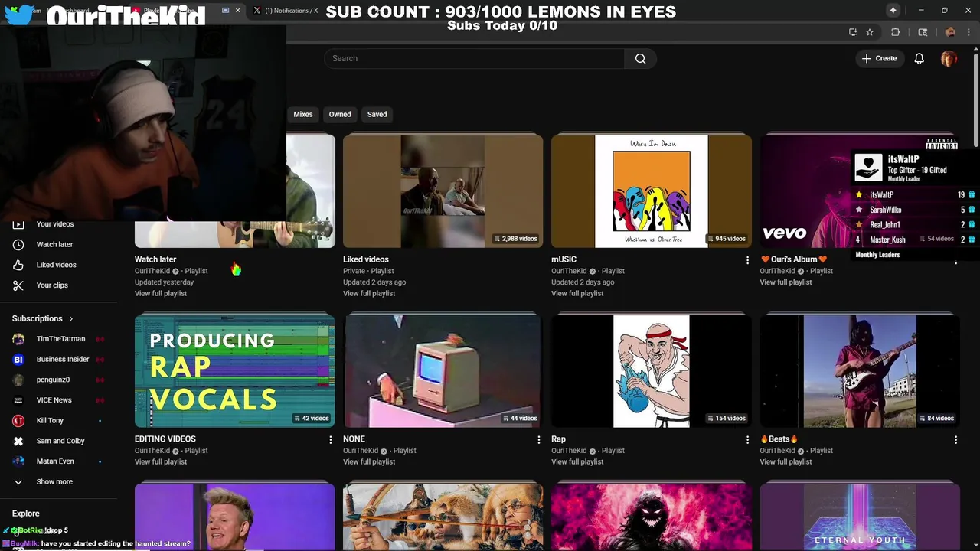Open options menu for Rap playlist
This screenshot has width=980, height=551.
(747, 440)
